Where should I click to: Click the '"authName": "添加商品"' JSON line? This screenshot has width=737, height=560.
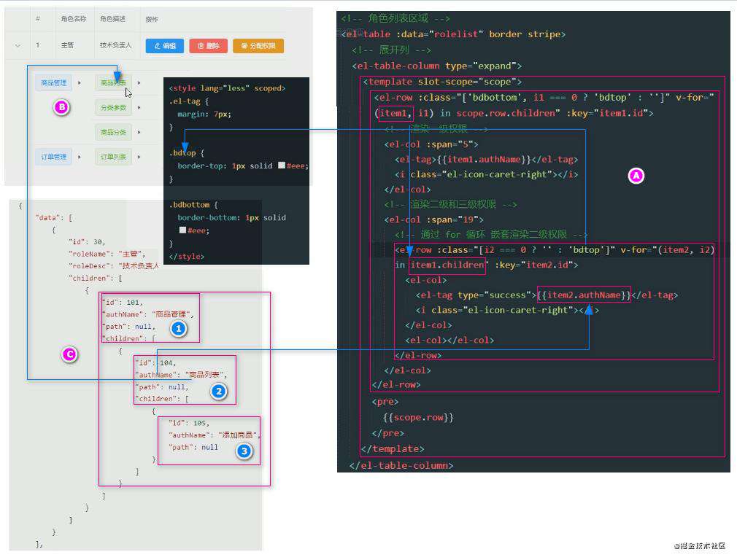pos(215,435)
